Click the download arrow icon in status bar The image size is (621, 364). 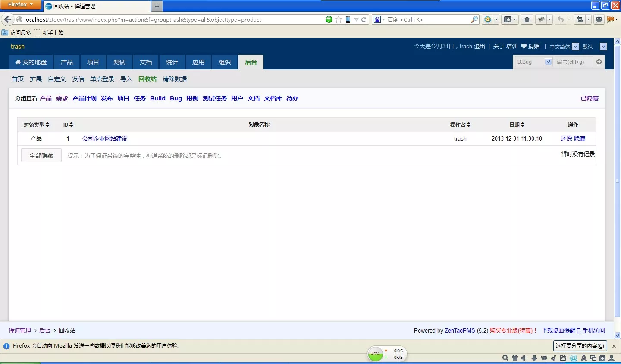pos(534,358)
